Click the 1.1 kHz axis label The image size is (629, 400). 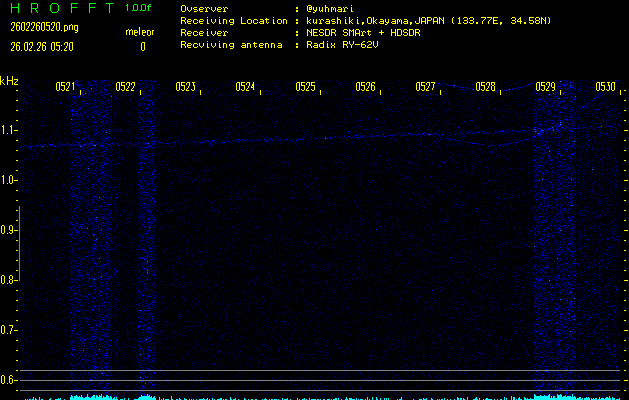pos(9,130)
